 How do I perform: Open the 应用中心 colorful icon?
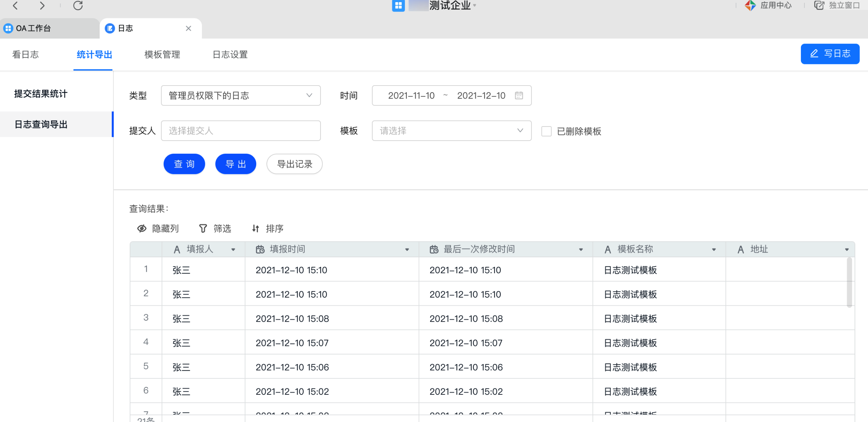tap(750, 5)
